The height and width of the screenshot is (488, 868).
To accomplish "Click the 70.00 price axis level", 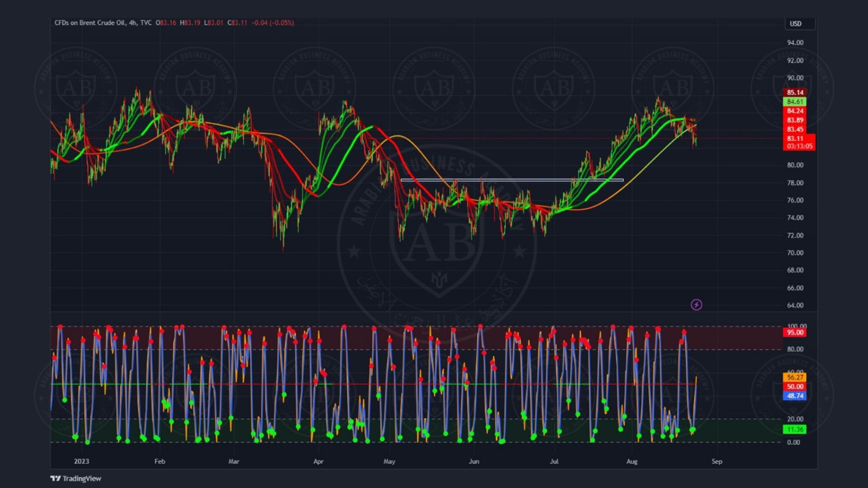I will pos(795,253).
